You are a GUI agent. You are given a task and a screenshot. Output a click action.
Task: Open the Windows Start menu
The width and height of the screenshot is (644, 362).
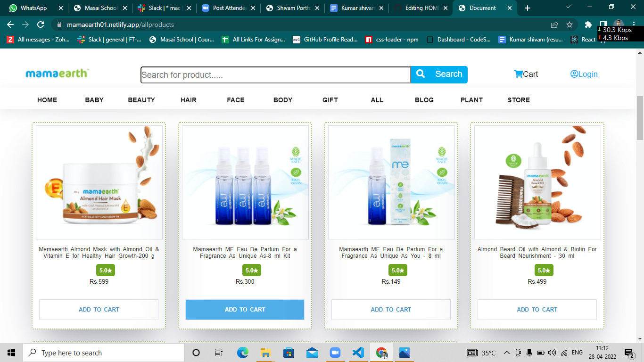11,353
